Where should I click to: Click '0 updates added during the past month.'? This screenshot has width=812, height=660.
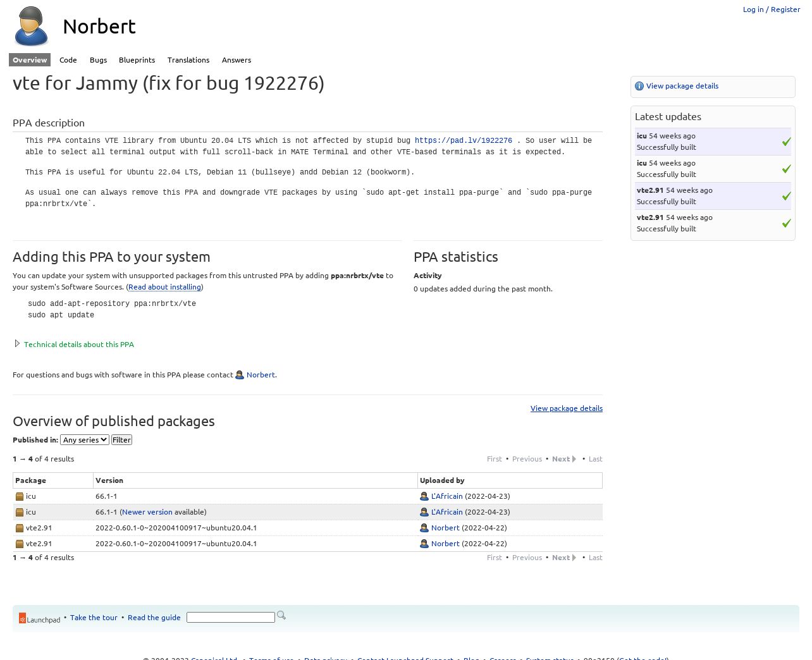pyautogui.click(x=483, y=289)
